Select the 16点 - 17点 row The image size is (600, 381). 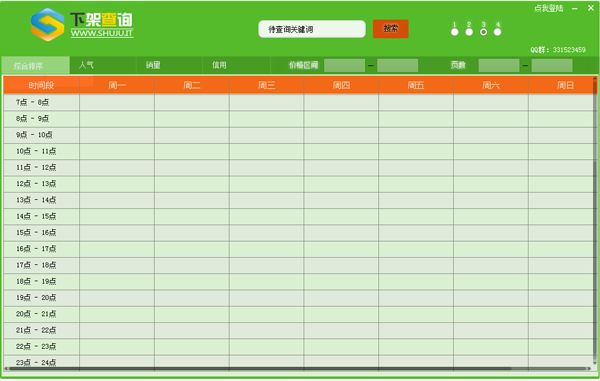(298, 249)
